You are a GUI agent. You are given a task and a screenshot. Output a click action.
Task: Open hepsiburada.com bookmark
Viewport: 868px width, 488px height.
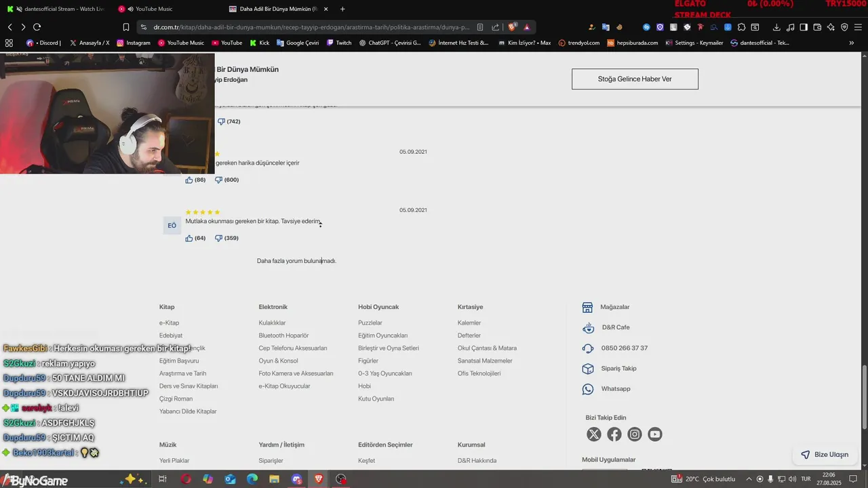[x=632, y=43]
